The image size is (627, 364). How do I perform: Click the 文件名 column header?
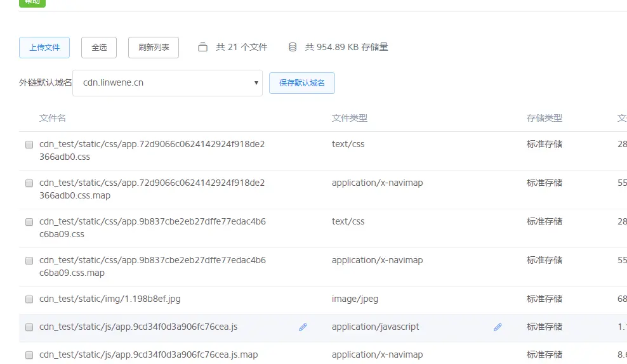click(x=53, y=118)
